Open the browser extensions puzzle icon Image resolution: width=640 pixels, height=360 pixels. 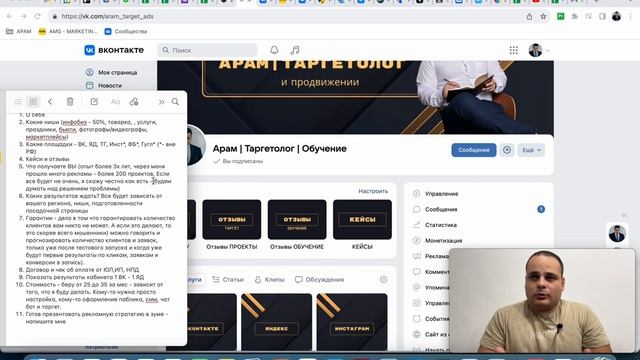pos(575,16)
